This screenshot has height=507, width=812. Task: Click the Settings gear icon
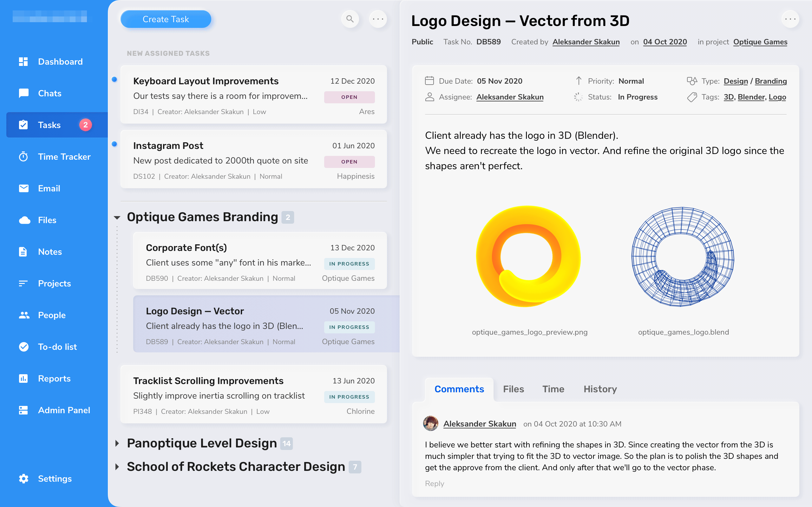[x=23, y=478]
